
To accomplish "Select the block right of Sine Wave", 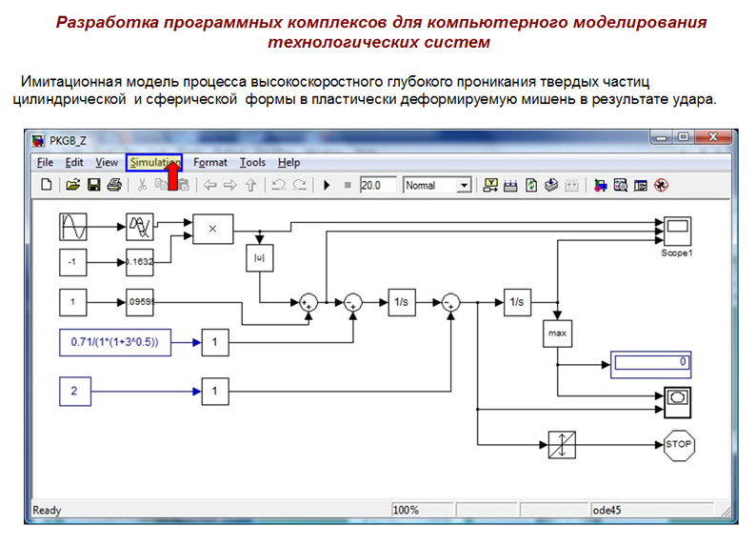I will click(x=140, y=227).
